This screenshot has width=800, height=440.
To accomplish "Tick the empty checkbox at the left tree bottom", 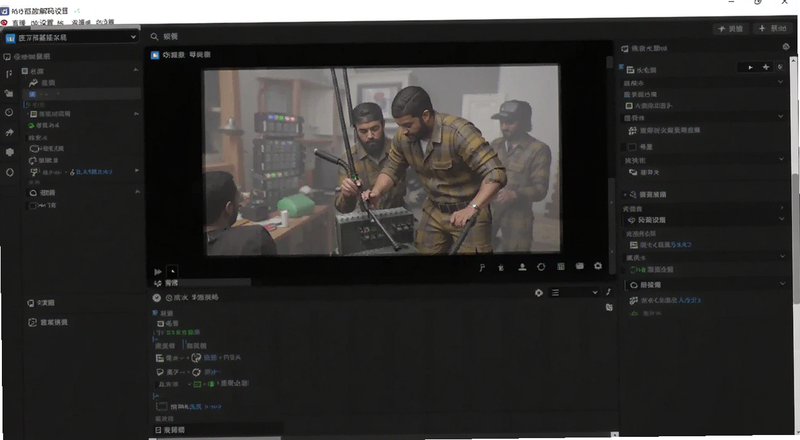I will pos(33,206).
